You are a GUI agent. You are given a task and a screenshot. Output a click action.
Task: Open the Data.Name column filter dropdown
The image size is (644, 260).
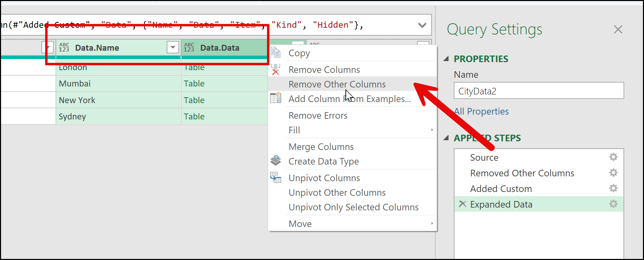[173, 47]
